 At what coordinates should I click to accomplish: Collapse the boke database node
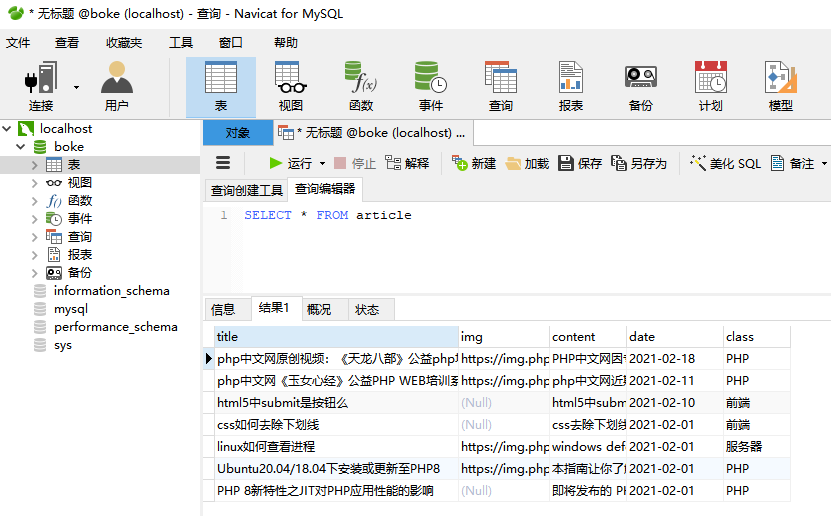click(21, 147)
